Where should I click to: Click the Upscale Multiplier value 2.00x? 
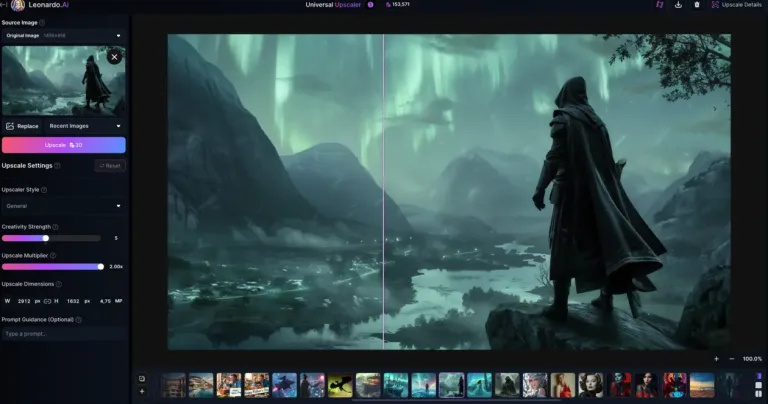click(116, 267)
